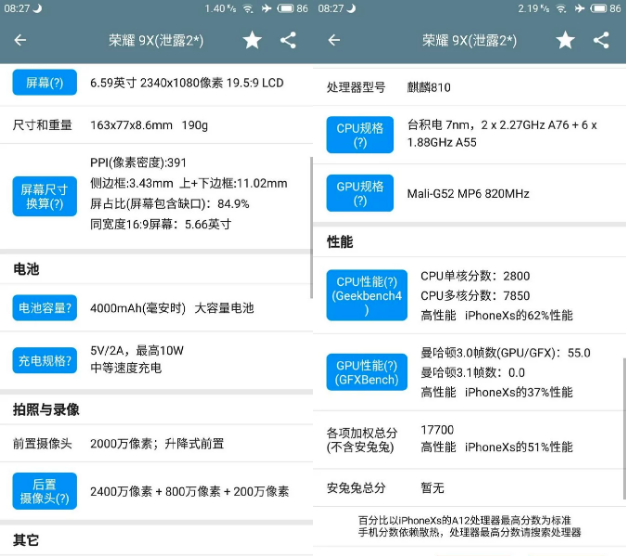Image resolution: width=627 pixels, height=556 pixels.
Task: Tap the 电池容量? button
Action: [44, 308]
